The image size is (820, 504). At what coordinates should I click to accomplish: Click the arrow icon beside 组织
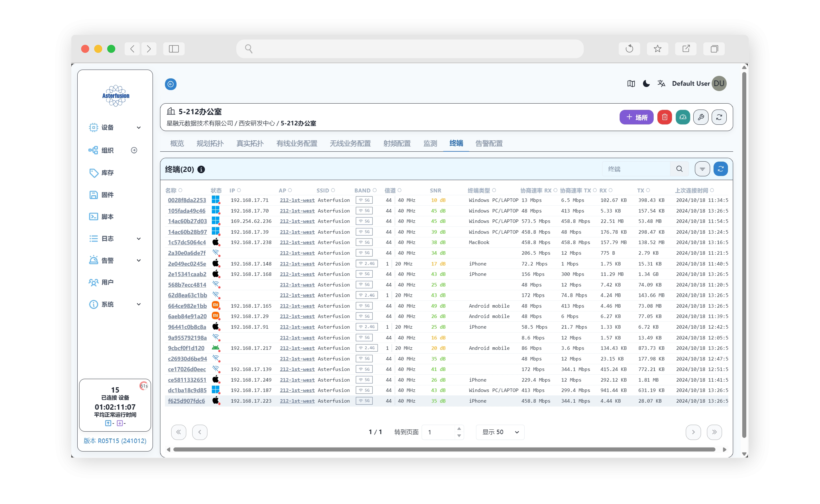point(134,150)
